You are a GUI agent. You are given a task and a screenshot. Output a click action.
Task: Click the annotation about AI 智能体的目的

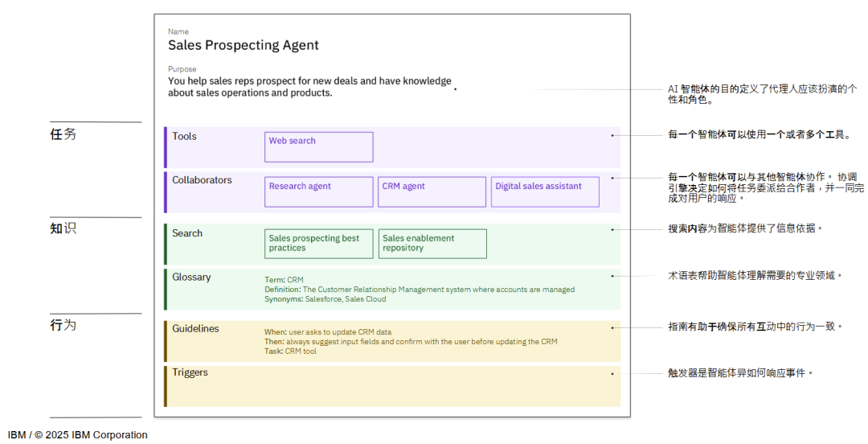tap(762, 94)
